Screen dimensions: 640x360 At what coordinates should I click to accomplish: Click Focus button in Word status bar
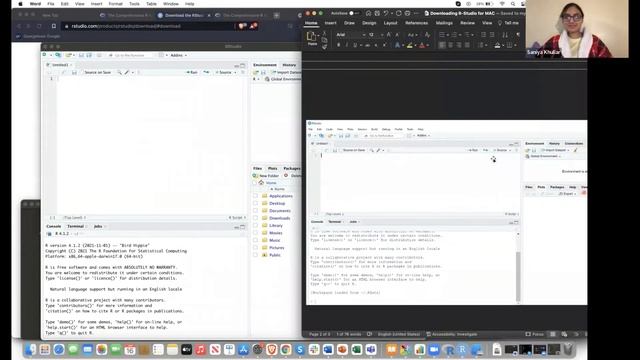pos(534,334)
